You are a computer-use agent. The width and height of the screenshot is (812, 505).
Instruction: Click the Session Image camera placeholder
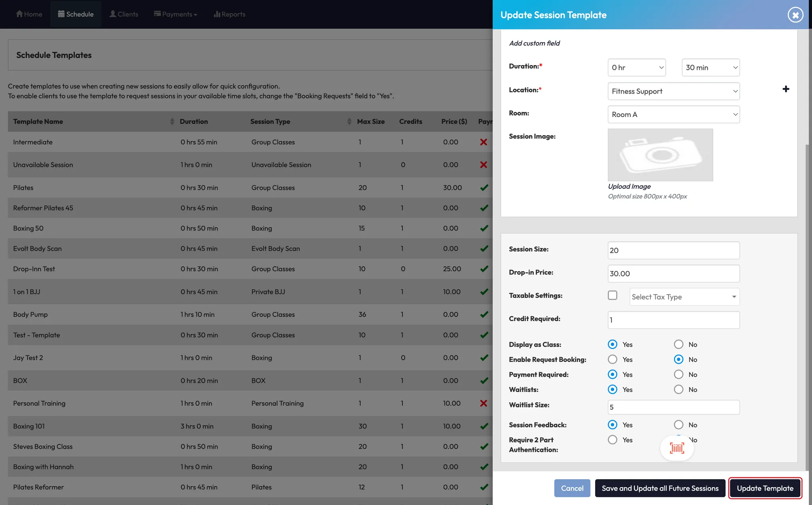click(660, 155)
